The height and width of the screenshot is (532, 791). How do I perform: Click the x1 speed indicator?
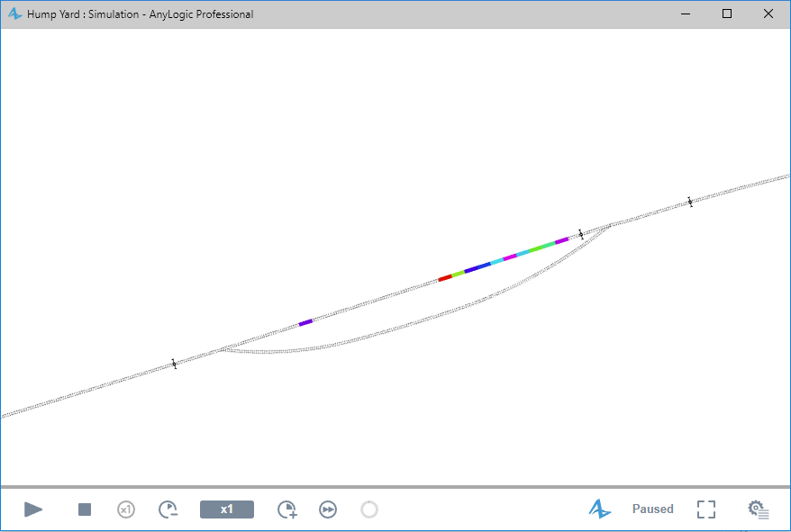click(227, 509)
